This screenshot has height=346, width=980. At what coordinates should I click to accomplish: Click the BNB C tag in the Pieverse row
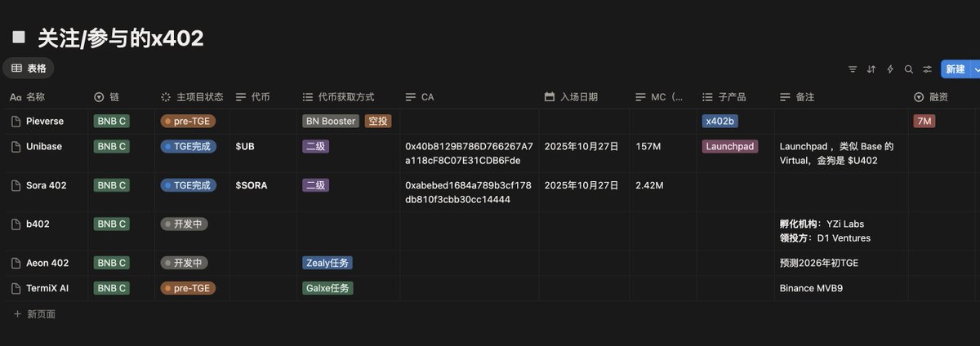[x=112, y=121]
